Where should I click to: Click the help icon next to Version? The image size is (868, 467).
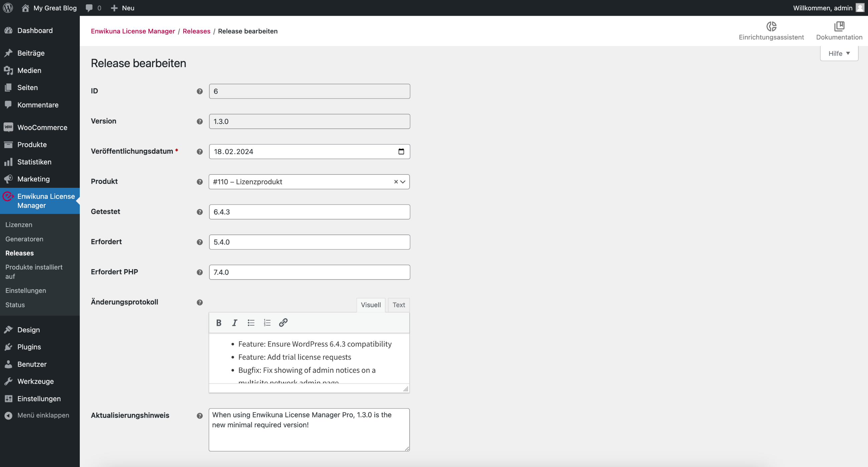click(x=200, y=121)
